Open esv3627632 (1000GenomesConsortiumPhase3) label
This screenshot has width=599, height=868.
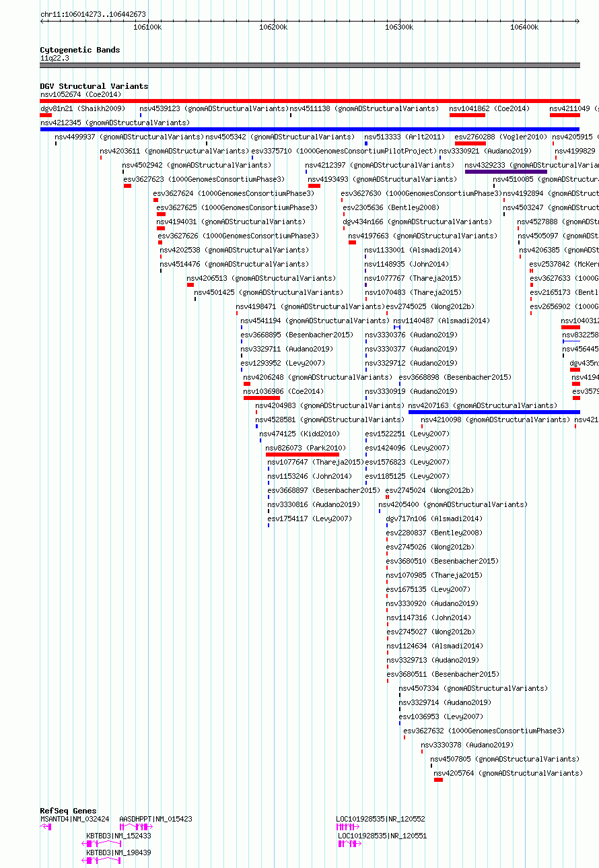tap(484, 731)
